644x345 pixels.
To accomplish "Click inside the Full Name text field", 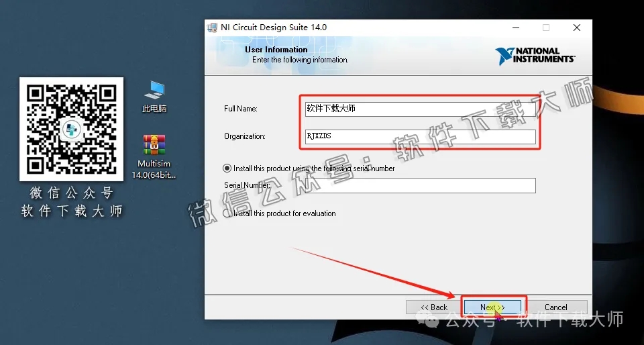I will 419,109.
